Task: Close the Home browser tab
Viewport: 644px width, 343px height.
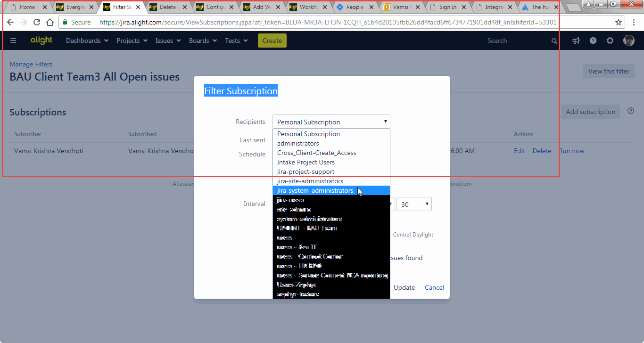Action: [45, 7]
